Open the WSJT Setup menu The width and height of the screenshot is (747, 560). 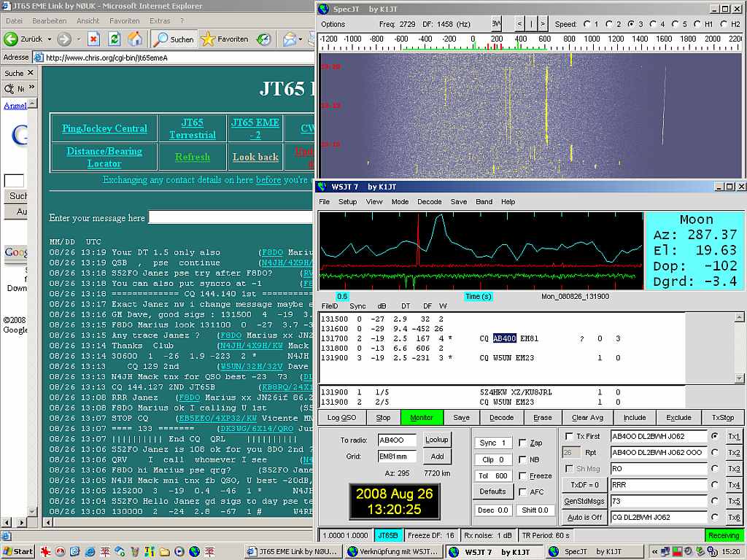pos(347,201)
